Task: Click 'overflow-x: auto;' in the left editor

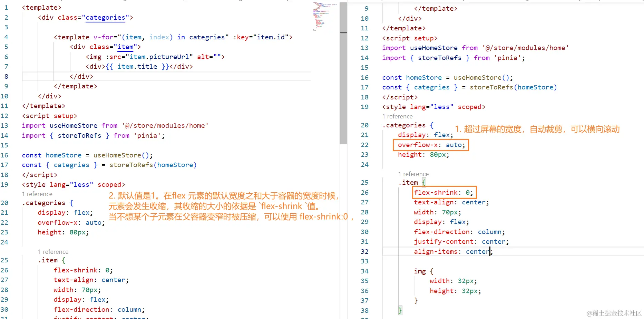Action: [71, 223]
